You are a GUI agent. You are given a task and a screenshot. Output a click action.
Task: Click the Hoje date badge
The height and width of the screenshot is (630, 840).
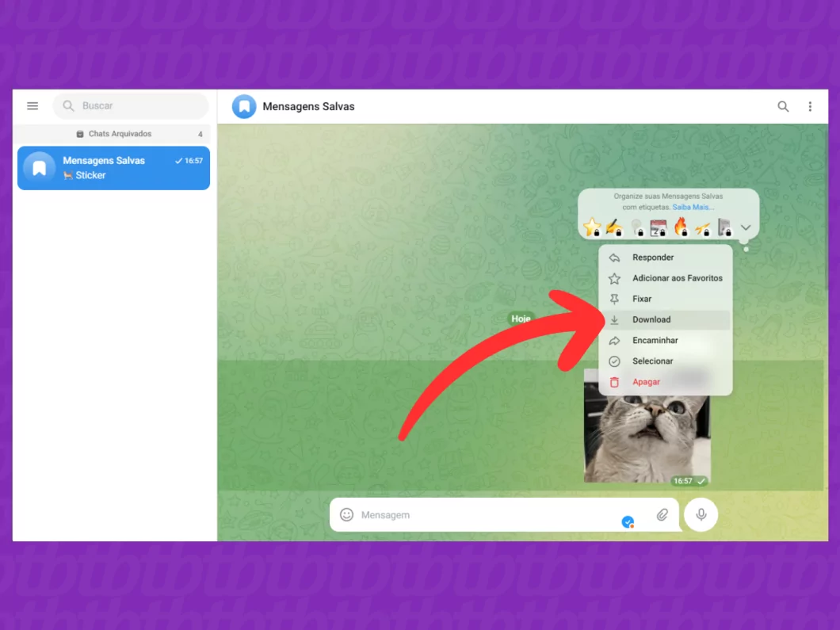click(521, 319)
